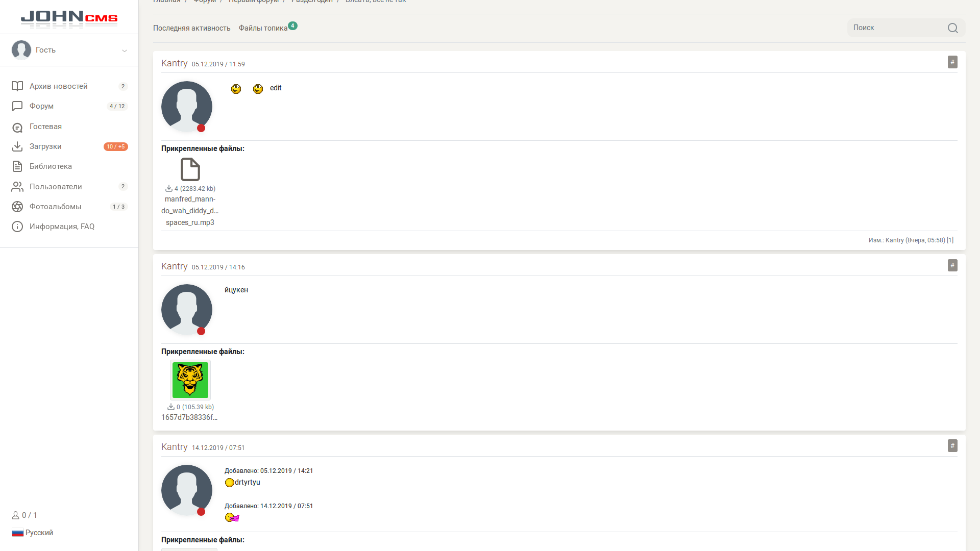
Task: Click the Forum chat bubble icon
Action: 17,106
